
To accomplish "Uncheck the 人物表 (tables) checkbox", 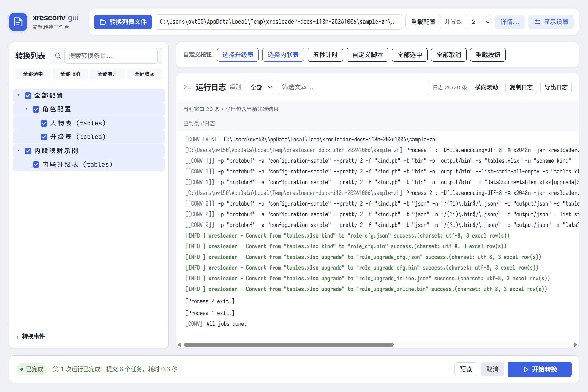I will [44, 123].
